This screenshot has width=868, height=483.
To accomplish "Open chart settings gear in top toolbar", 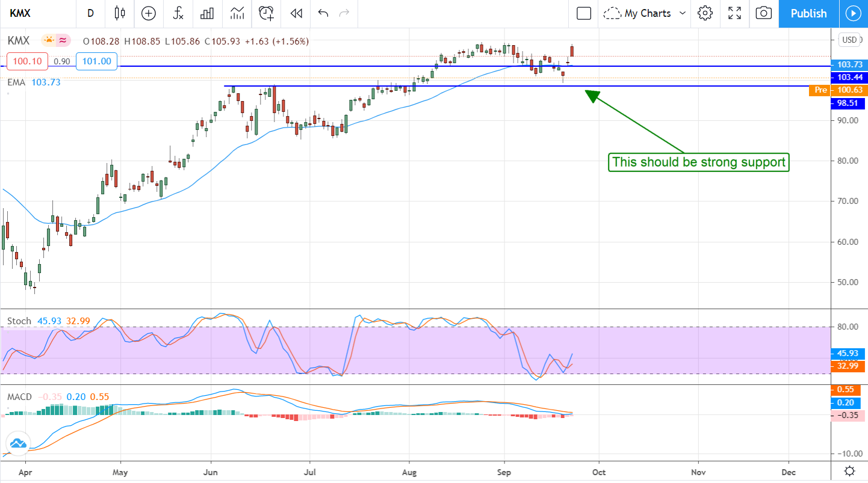I will [705, 13].
